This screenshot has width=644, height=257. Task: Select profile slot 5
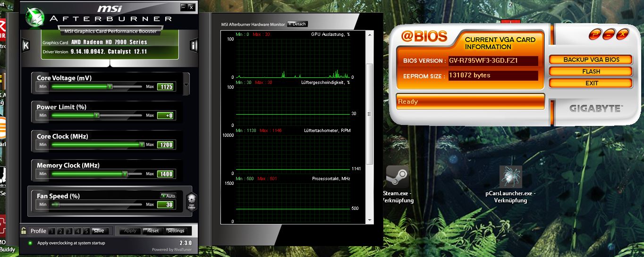86,231
